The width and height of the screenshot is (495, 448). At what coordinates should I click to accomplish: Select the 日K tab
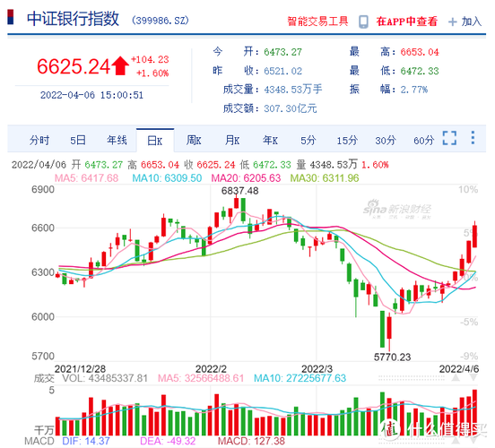pyautogui.click(x=155, y=141)
